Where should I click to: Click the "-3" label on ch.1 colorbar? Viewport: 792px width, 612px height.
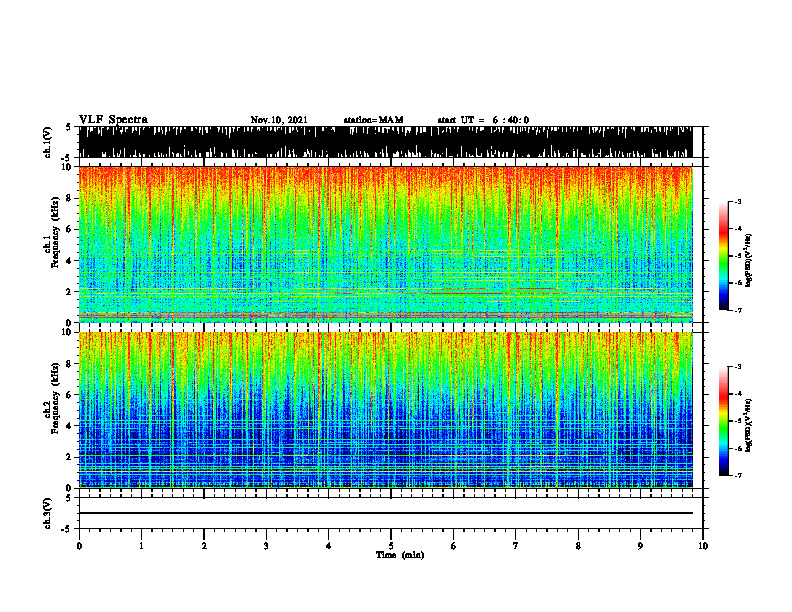click(x=737, y=201)
